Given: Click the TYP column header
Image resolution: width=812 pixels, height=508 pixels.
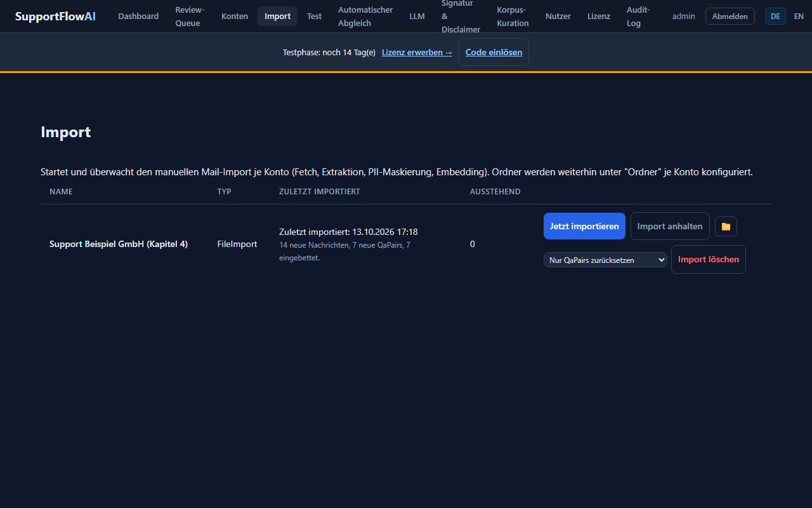Looking at the screenshot, I should [224, 192].
